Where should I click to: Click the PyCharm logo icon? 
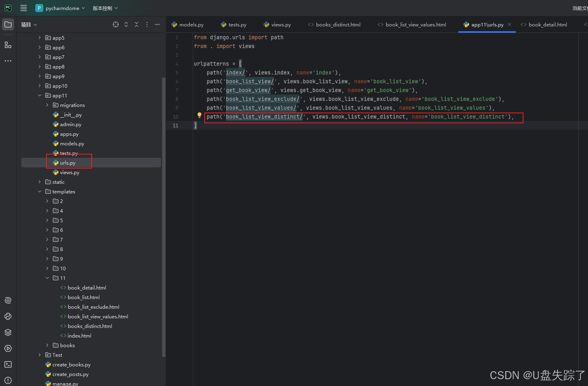click(8, 8)
